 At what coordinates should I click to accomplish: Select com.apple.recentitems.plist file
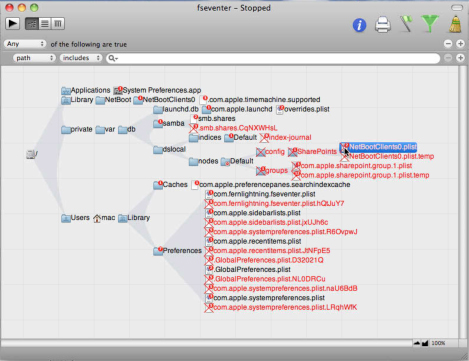253,241
